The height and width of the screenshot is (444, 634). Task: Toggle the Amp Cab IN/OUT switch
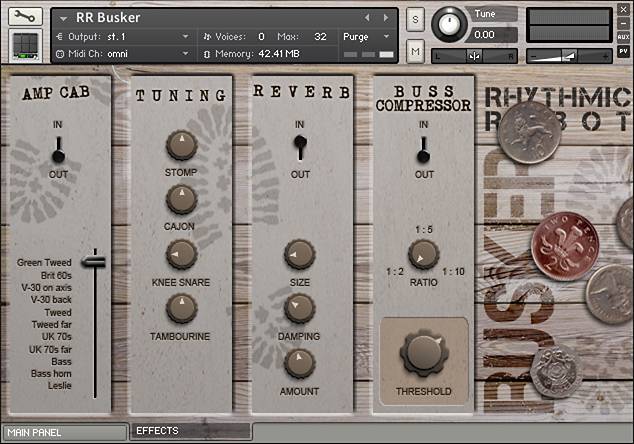pyautogui.click(x=59, y=150)
